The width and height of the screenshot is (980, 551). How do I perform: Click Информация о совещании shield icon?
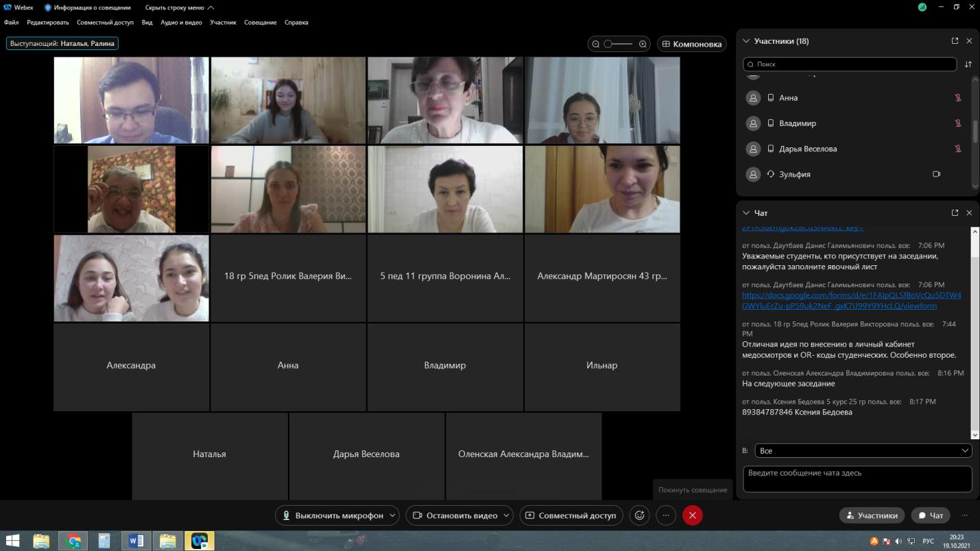pos(48,8)
